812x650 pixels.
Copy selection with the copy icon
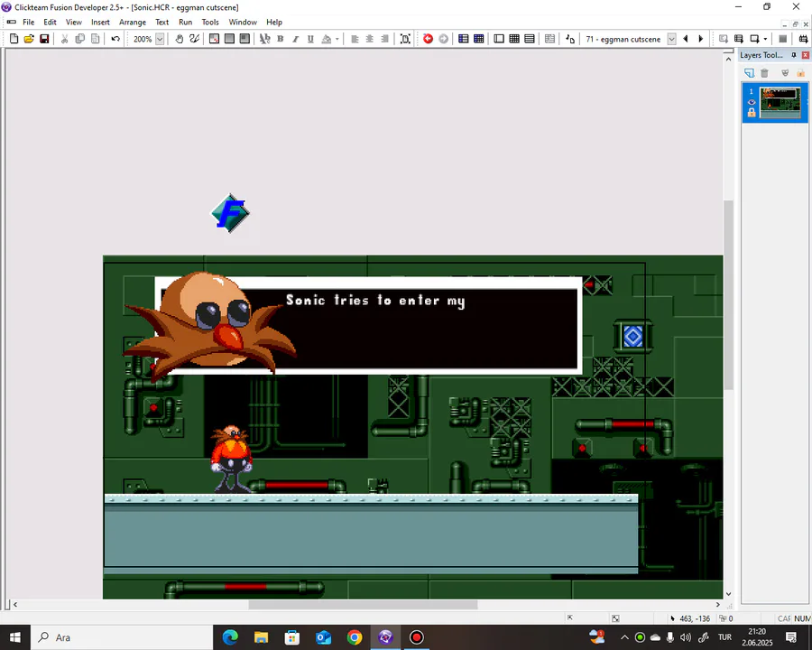tap(79, 39)
